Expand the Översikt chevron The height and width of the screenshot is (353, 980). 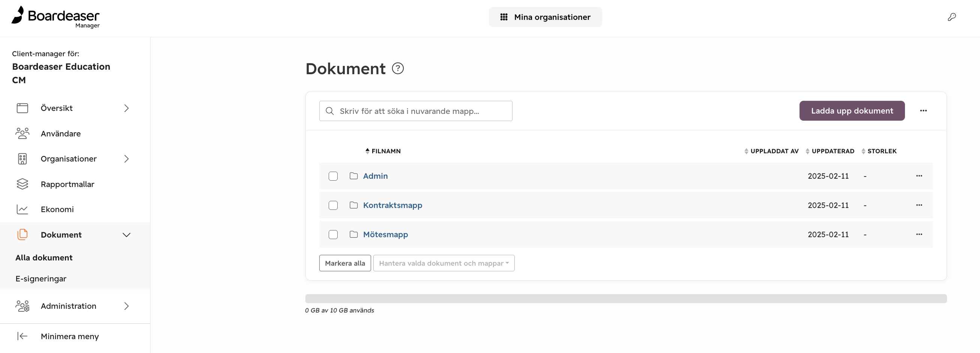point(127,108)
